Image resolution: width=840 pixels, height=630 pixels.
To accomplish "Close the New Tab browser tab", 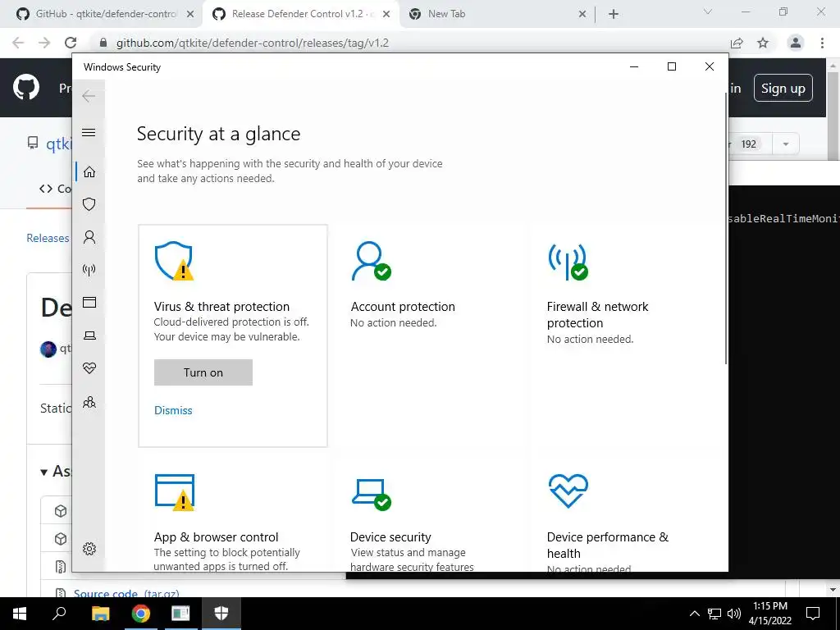I will pyautogui.click(x=582, y=15).
